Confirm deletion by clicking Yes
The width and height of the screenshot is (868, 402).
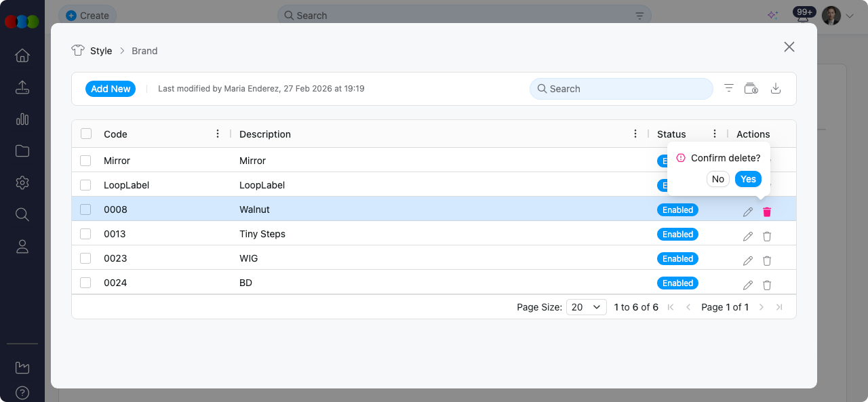tap(748, 179)
